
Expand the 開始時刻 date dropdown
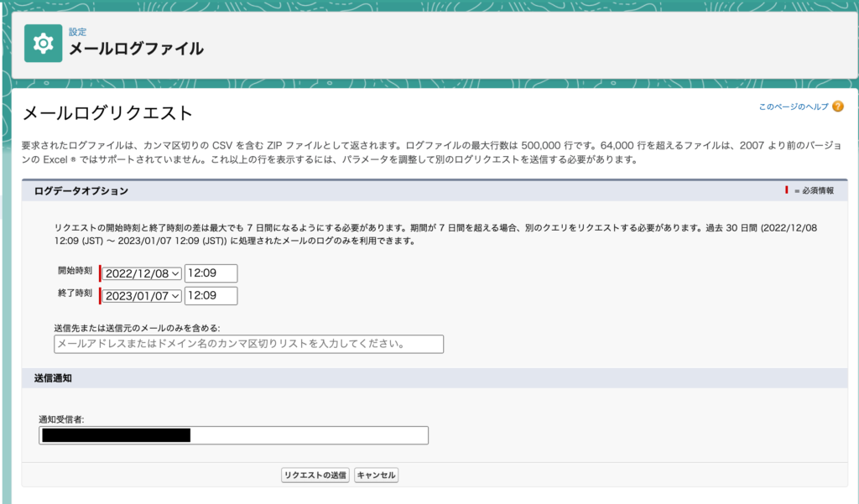pyautogui.click(x=142, y=273)
